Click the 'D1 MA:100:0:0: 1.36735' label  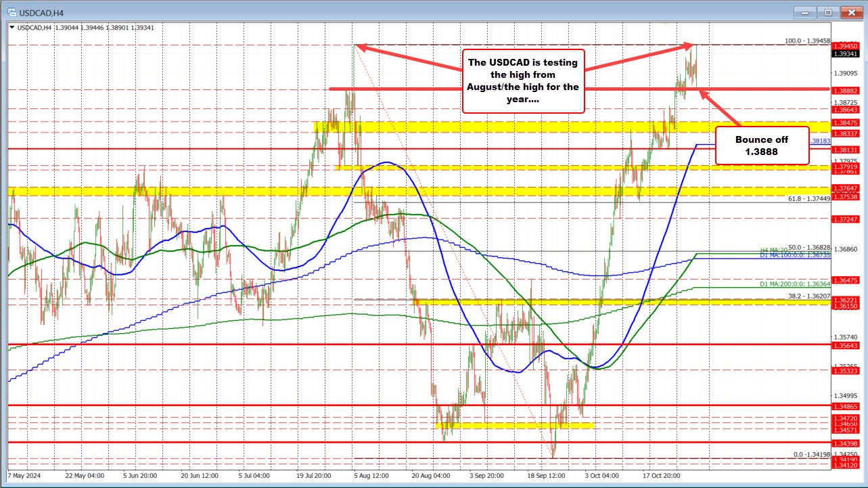794,255
